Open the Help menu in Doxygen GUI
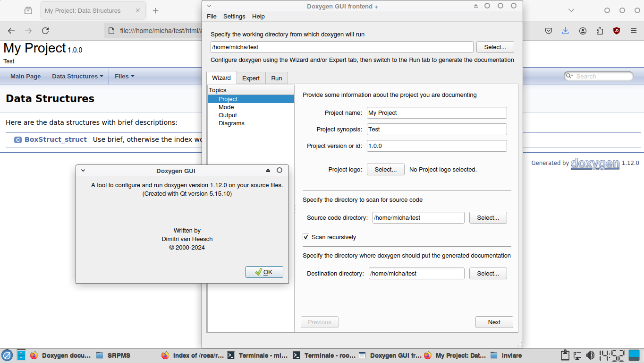The image size is (644, 363). point(258,17)
